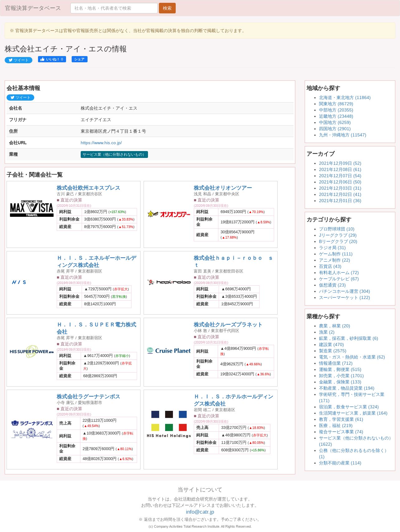Open the hapi-robo logo image

[x=169, y=282]
